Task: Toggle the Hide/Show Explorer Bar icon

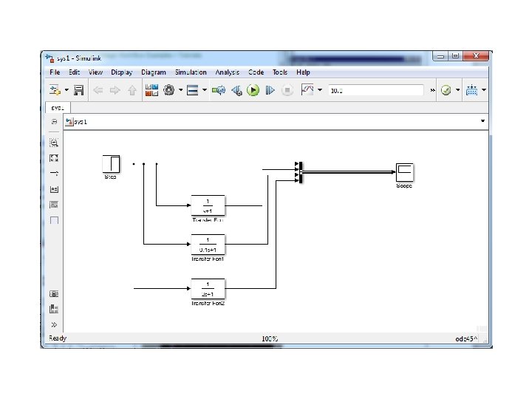Action: click(54, 121)
